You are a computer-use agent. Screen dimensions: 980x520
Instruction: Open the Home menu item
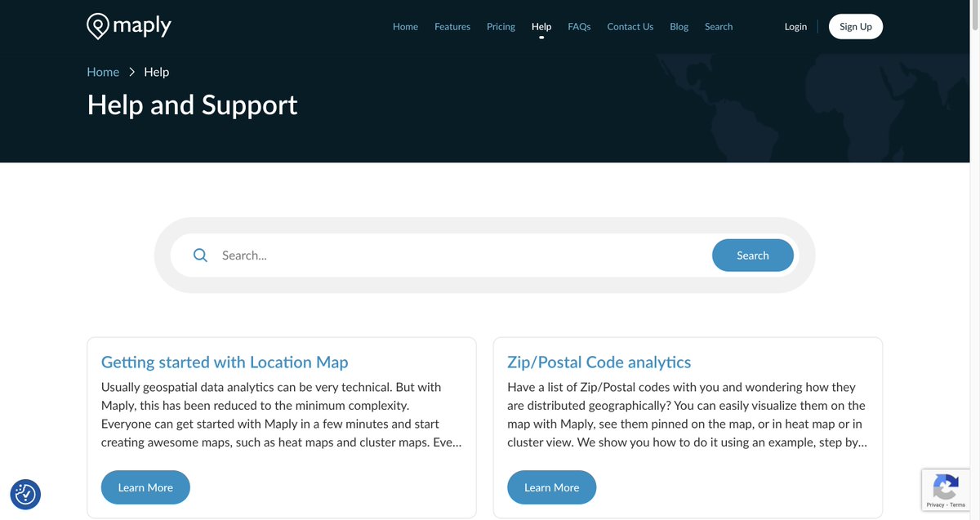pyautogui.click(x=405, y=26)
